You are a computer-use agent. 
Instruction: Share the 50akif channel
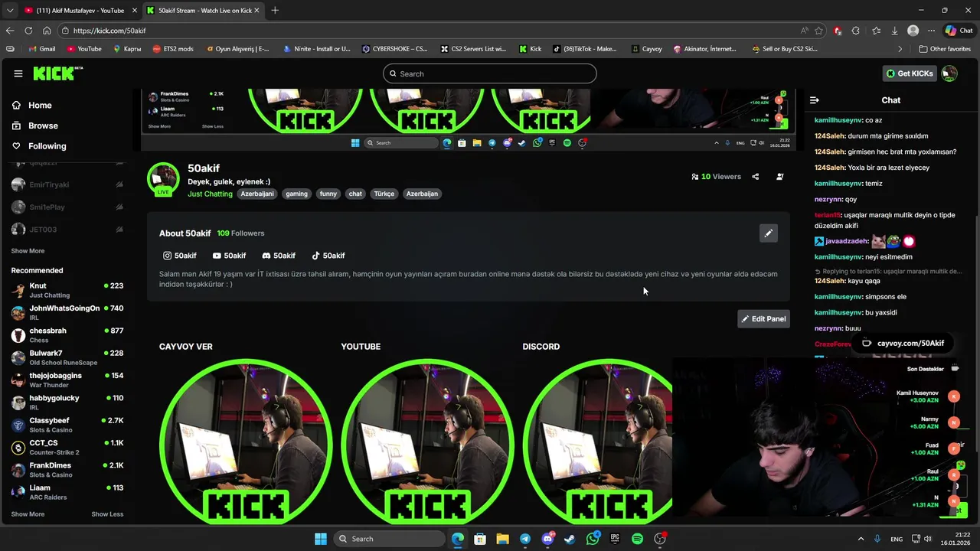[x=756, y=177]
